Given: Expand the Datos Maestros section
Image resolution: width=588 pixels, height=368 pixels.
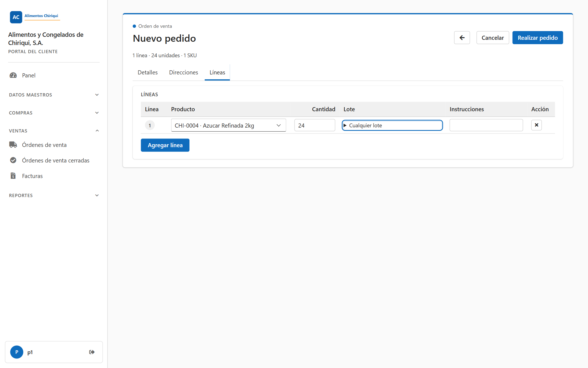Looking at the screenshot, I should point(54,95).
